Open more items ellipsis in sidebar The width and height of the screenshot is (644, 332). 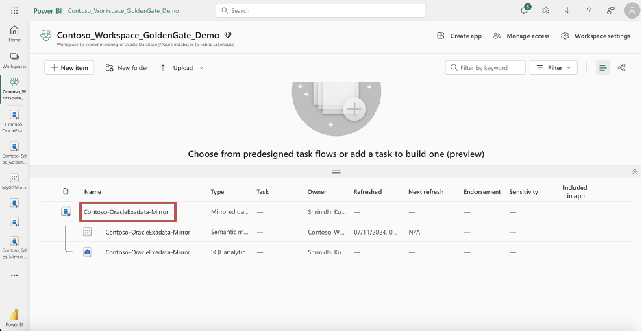14,276
